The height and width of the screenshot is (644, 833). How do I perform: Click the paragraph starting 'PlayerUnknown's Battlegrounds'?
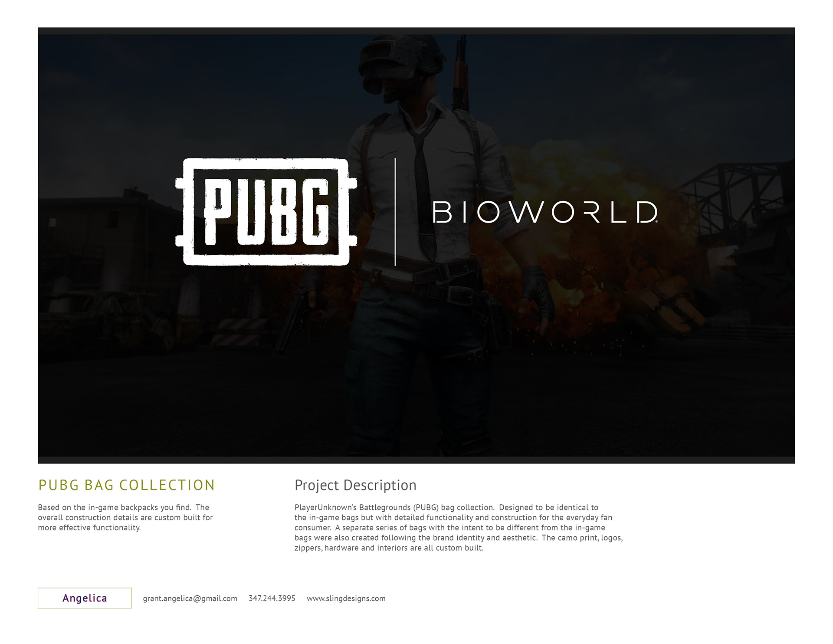pos(459,528)
